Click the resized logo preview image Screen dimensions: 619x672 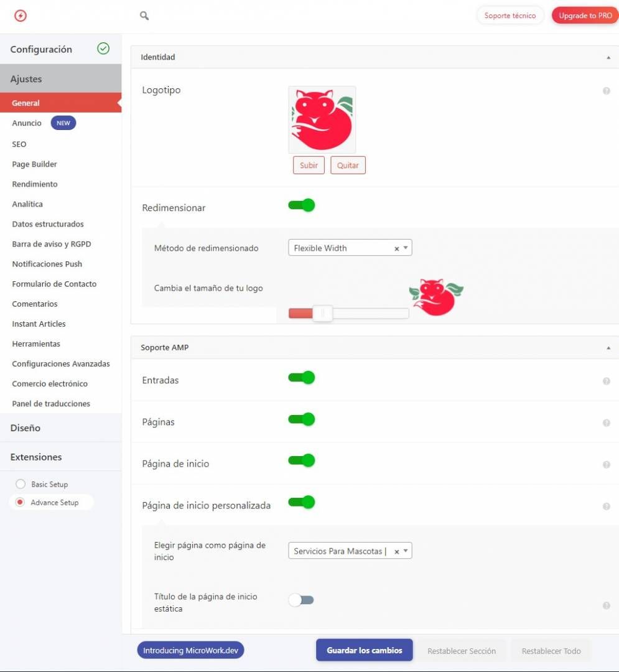(x=437, y=297)
